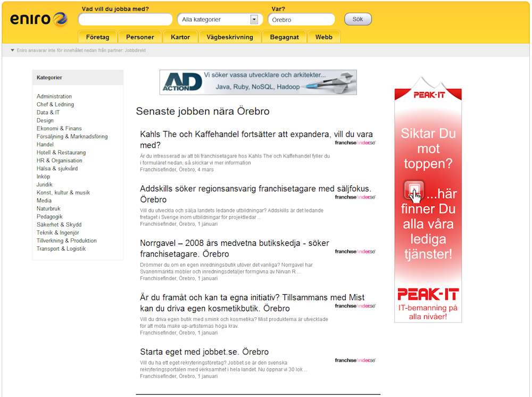Select the Inköp category

point(43,177)
